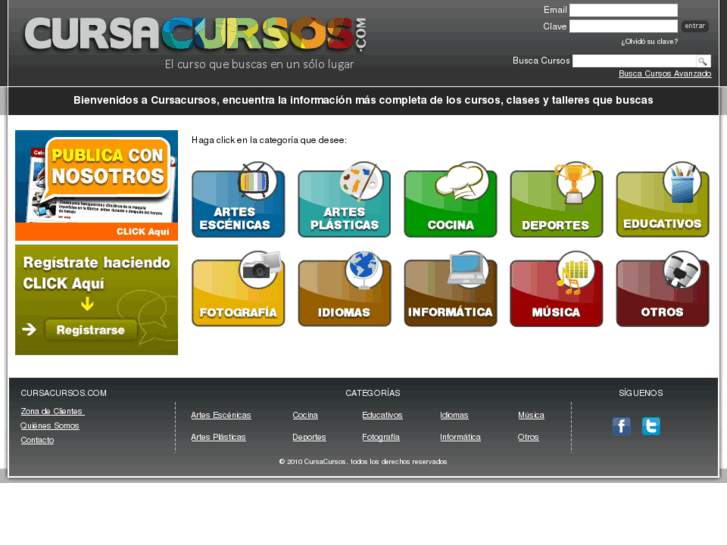Open the Cocina category tile
Screen dimensions: 727x545
pyautogui.click(x=451, y=200)
